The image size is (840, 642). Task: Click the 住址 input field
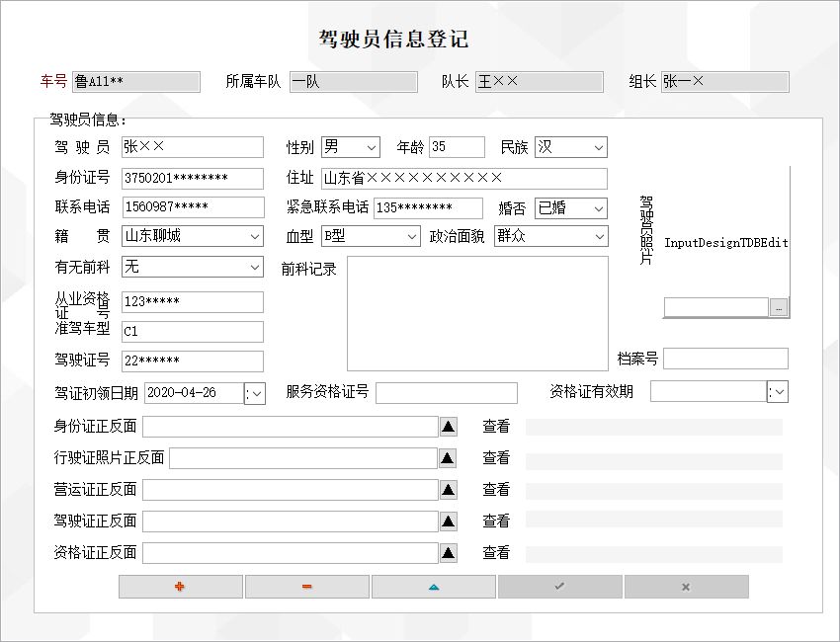click(x=464, y=179)
